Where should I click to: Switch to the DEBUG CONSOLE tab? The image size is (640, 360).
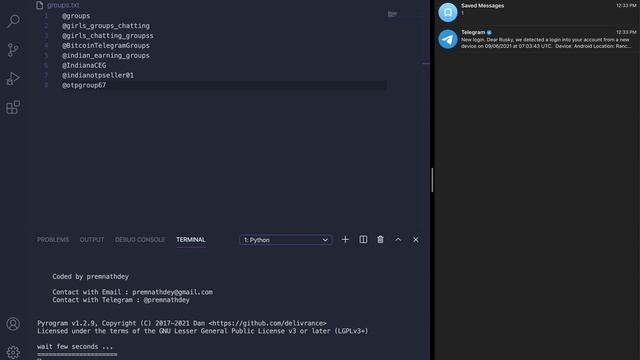[x=140, y=240]
